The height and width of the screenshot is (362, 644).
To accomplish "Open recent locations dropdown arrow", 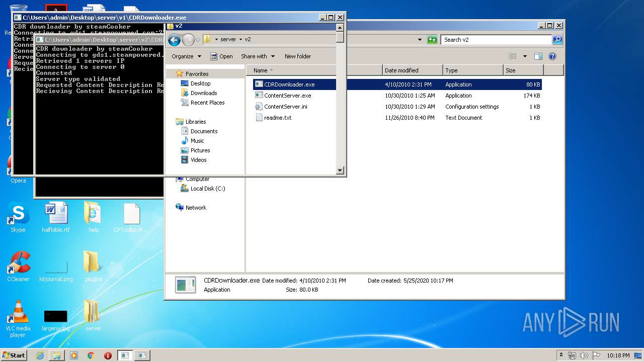I will tap(198, 40).
